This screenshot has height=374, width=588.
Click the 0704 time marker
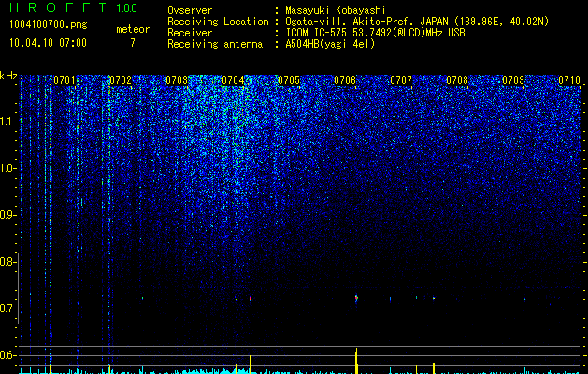233,80
